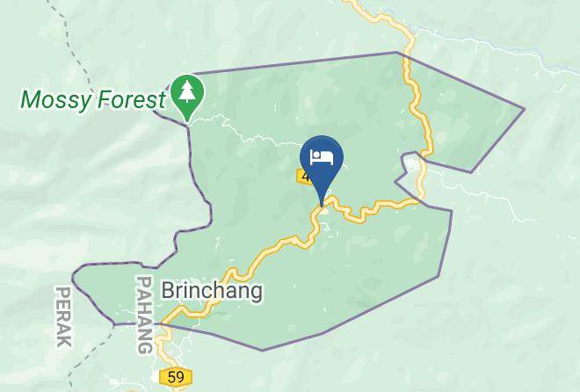Select the Mossy Forest text label
580x392 pixels.
pyautogui.click(x=93, y=100)
